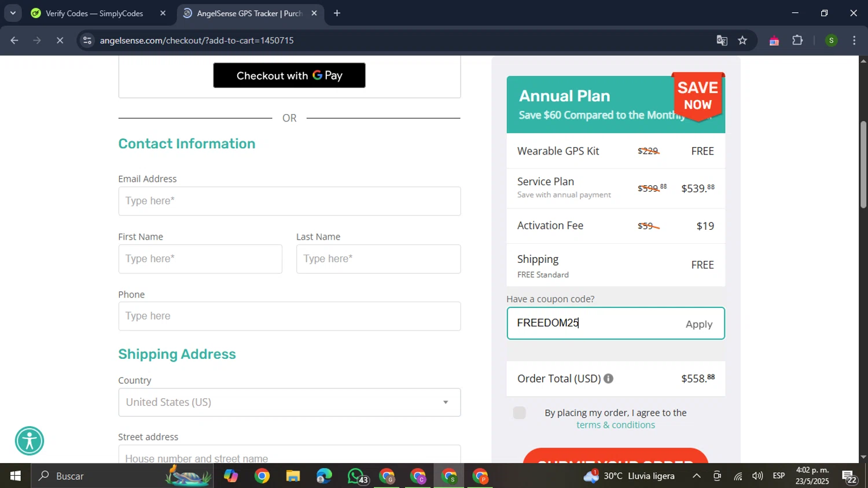The width and height of the screenshot is (868, 488).
Task: Click the Annual Plan heading
Action: [x=564, y=96]
